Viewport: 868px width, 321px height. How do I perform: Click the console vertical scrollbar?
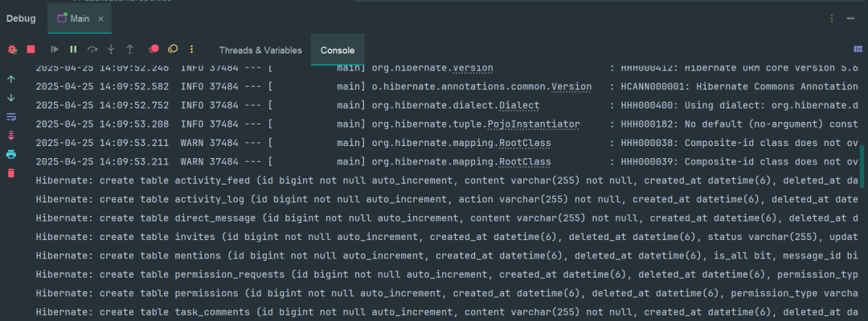862,167
